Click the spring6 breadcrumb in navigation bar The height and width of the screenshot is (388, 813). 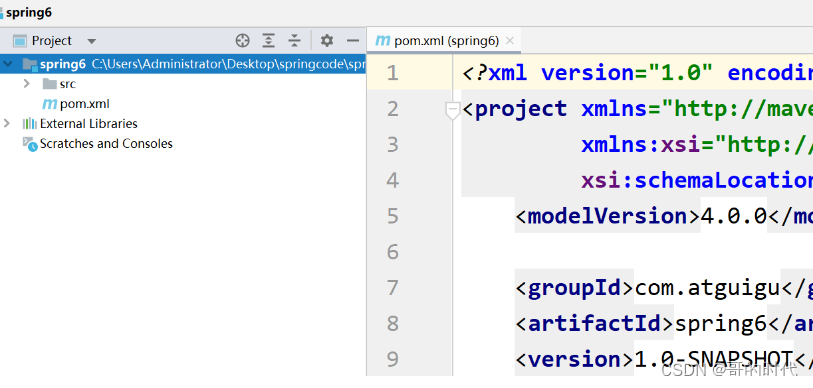point(29,12)
